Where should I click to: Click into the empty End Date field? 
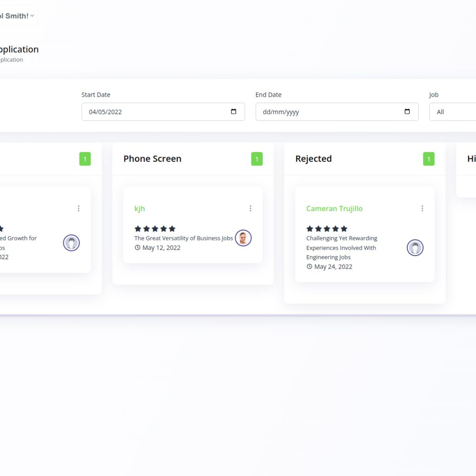tap(325, 112)
